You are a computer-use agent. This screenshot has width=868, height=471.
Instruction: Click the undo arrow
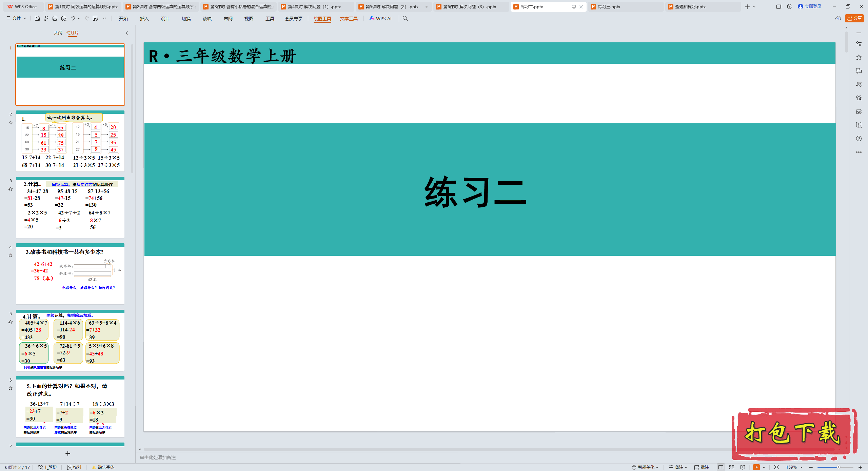(73, 19)
